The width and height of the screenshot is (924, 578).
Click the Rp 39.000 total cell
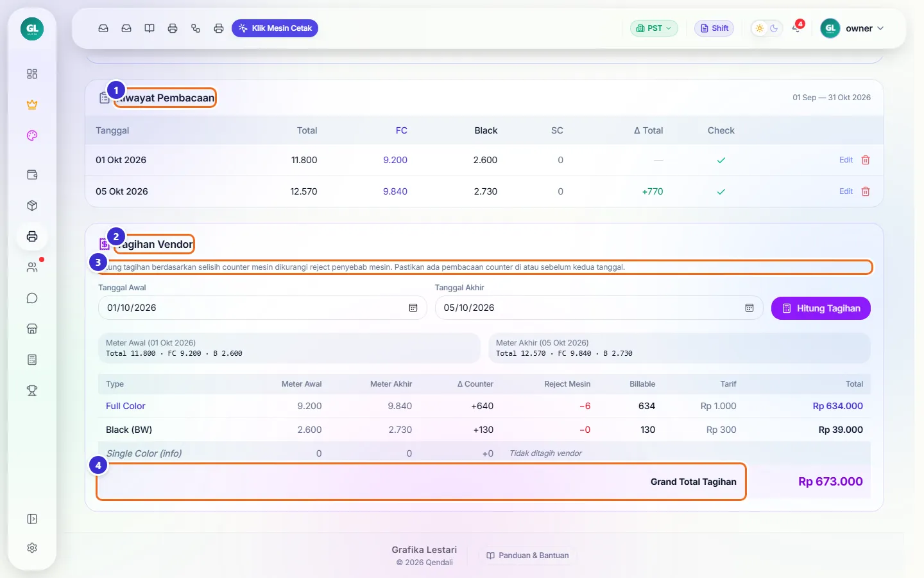[841, 430]
